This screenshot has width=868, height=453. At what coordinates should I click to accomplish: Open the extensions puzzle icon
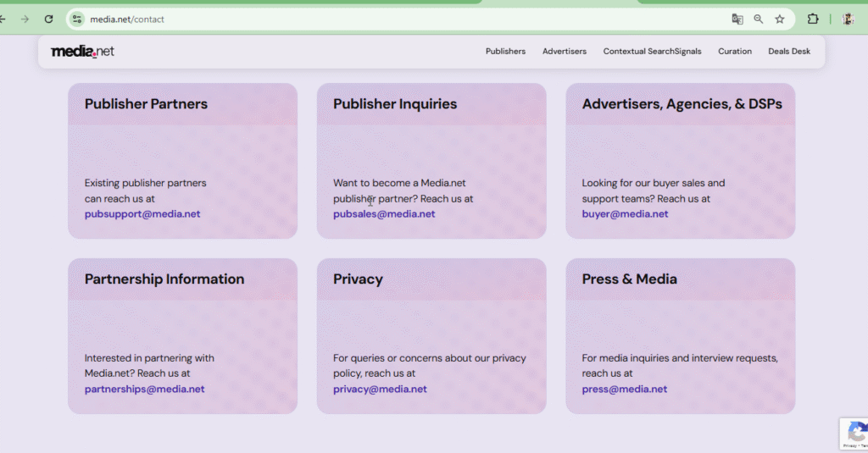[813, 19]
